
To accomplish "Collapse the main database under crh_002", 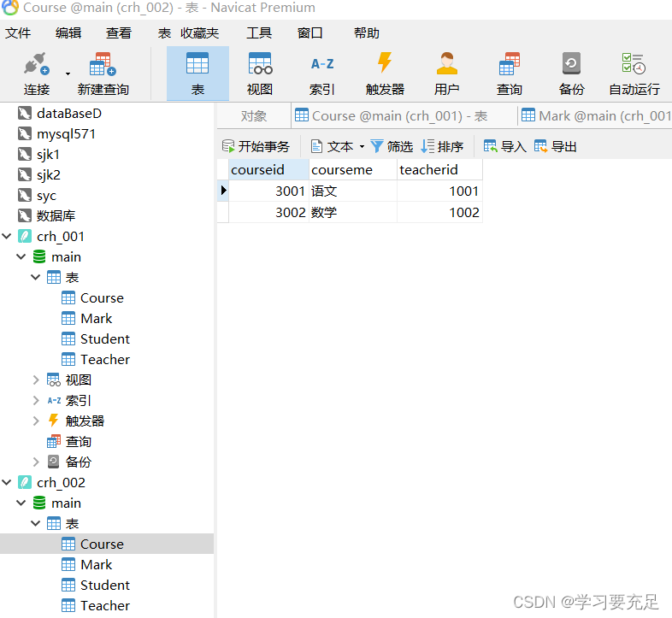I will pos(21,503).
